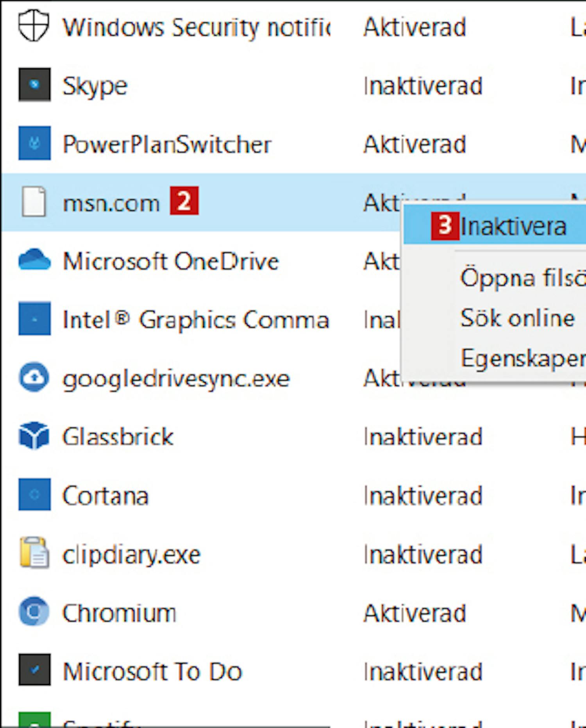The height and width of the screenshot is (728, 586).
Task: Click Inaktiverad status of Glassbrick
Action: point(423,437)
